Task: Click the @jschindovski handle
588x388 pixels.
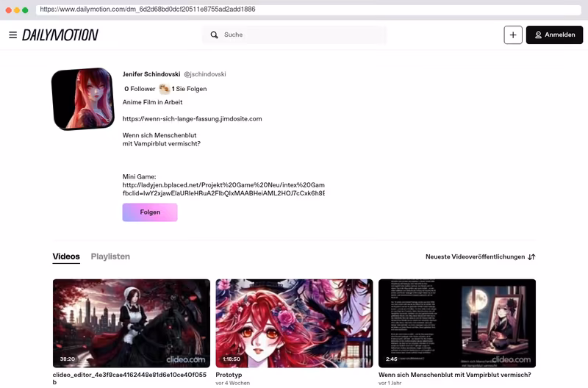Action: point(205,74)
